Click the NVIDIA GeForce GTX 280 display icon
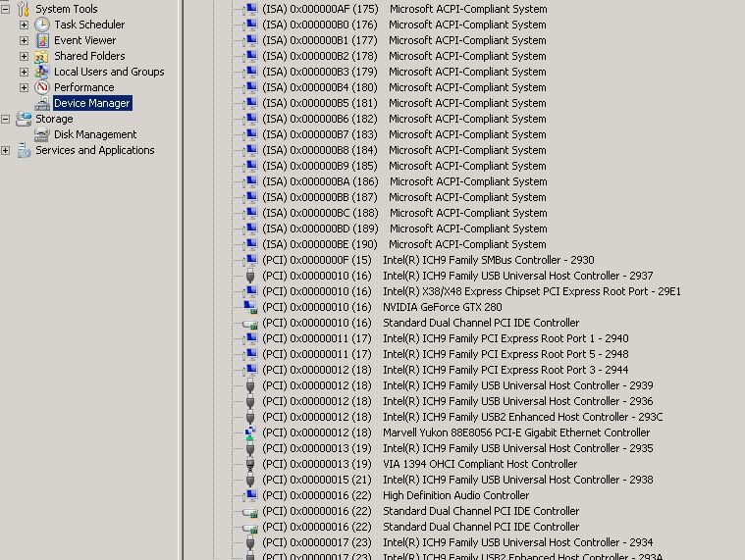This screenshot has height=560, width=745. tap(250, 307)
